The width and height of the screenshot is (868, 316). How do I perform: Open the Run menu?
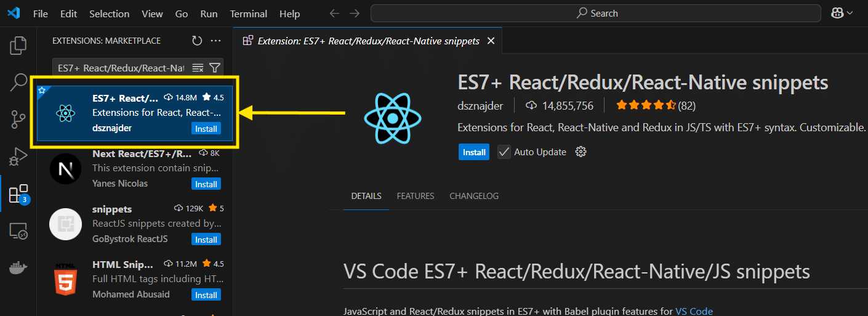click(209, 14)
